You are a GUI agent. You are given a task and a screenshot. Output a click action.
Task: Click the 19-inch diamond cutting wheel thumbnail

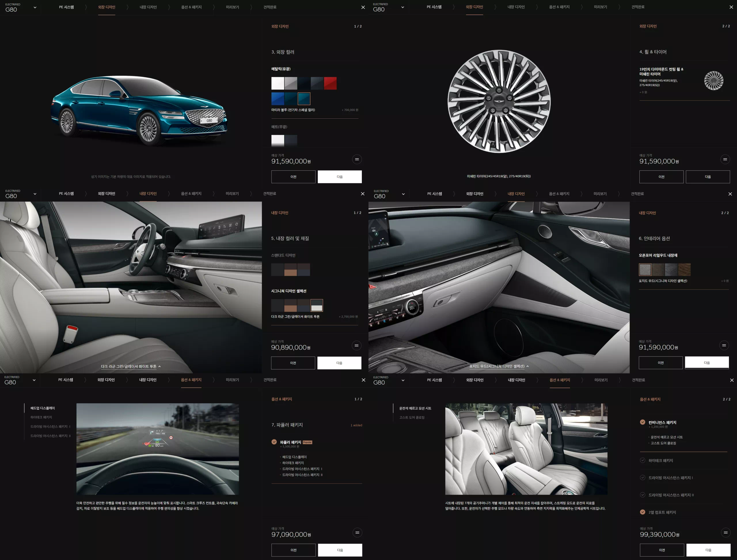[x=714, y=80]
